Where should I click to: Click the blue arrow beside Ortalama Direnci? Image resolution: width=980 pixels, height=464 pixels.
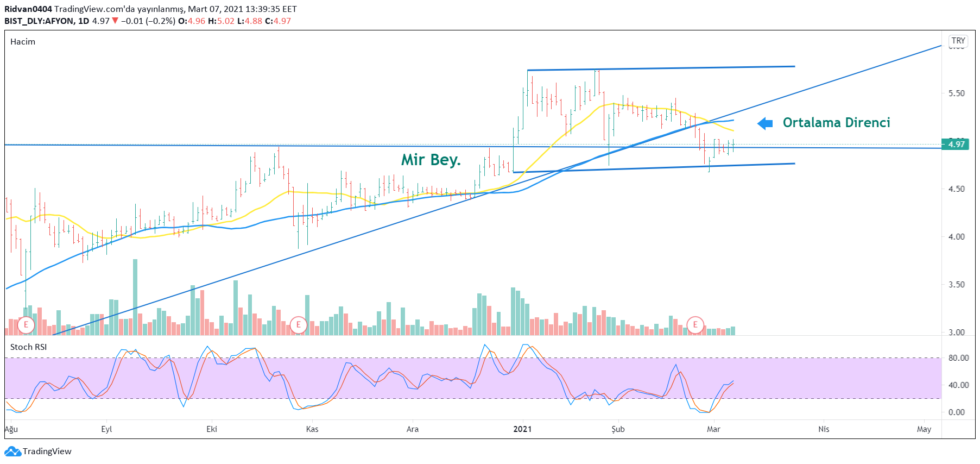pyautogui.click(x=765, y=123)
